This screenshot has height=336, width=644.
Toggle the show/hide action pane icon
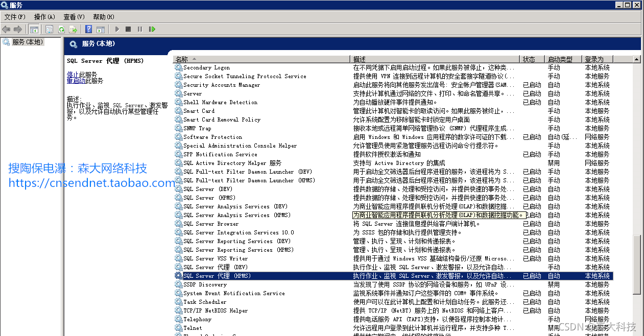pos(101,30)
